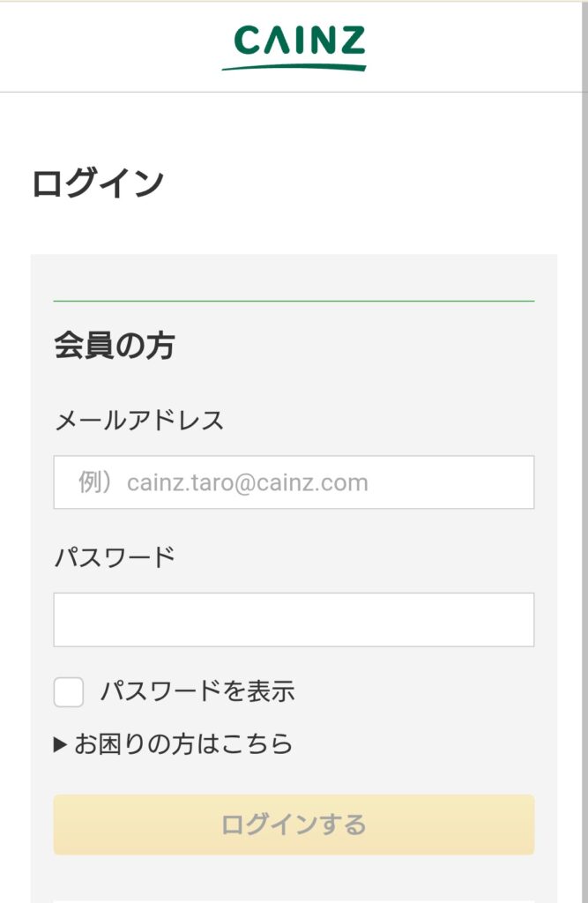Enable the パスワードを表示 checkbox
Viewport: 588px width, 903px height.
(x=69, y=692)
